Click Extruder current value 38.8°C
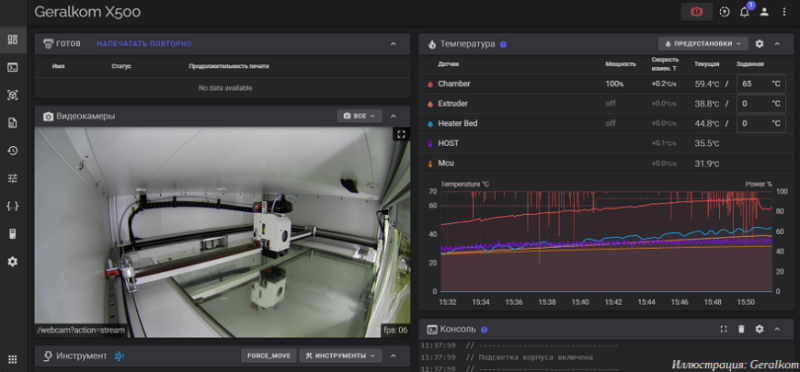Viewport: 800px width, 372px height. point(707,104)
